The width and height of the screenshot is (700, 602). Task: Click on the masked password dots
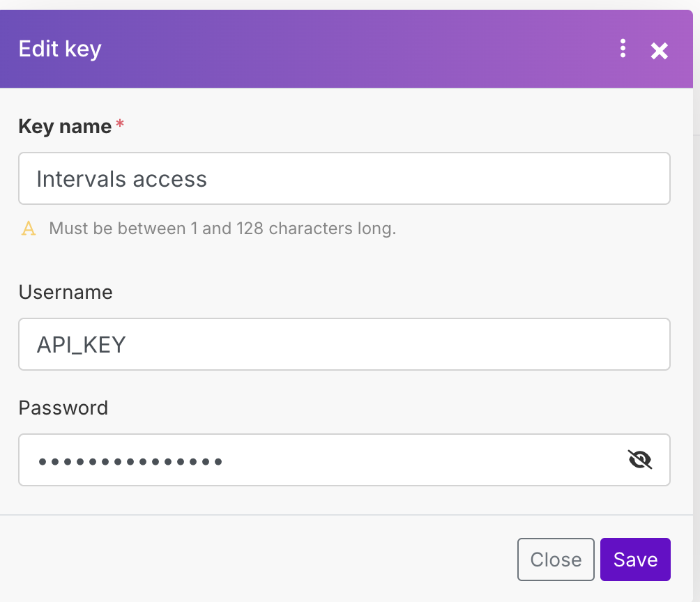click(130, 461)
